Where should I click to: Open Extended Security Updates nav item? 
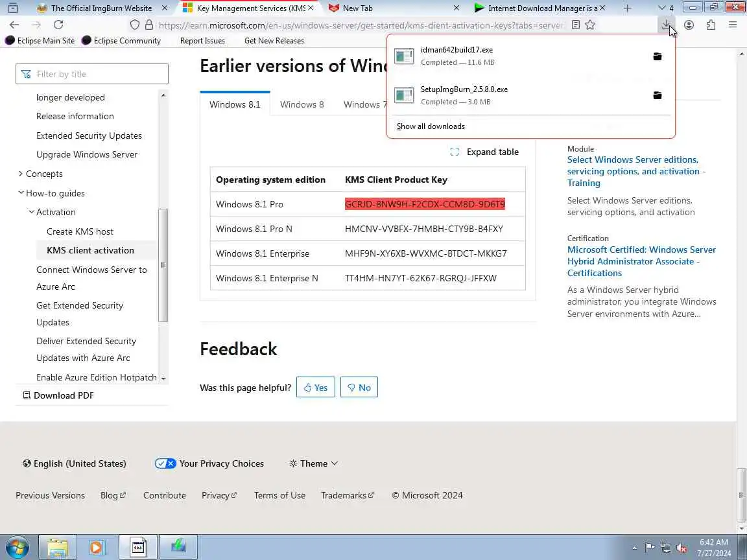tap(89, 135)
